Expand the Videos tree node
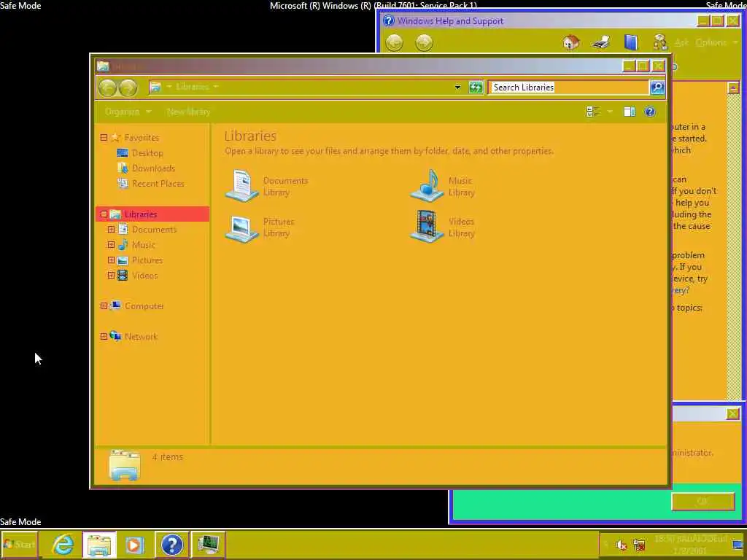Image resolution: width=747 pixels, height=560 pixels. [111, 275]
